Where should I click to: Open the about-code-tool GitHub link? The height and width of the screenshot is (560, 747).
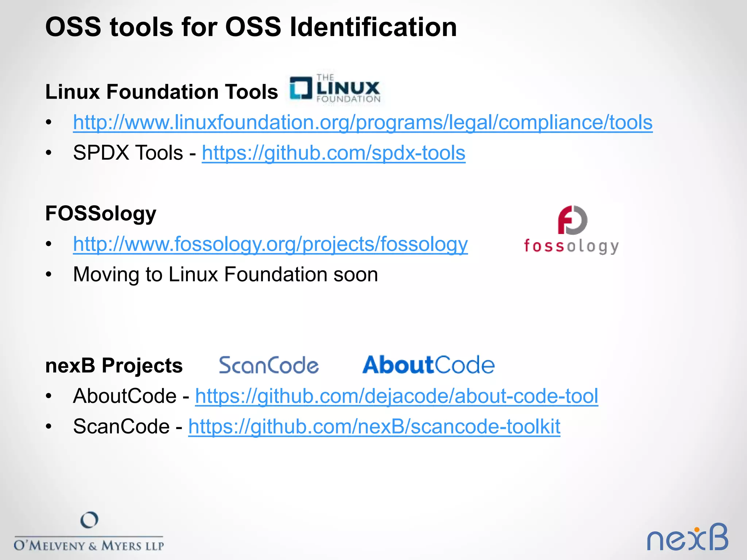click(x=396, y=396)
